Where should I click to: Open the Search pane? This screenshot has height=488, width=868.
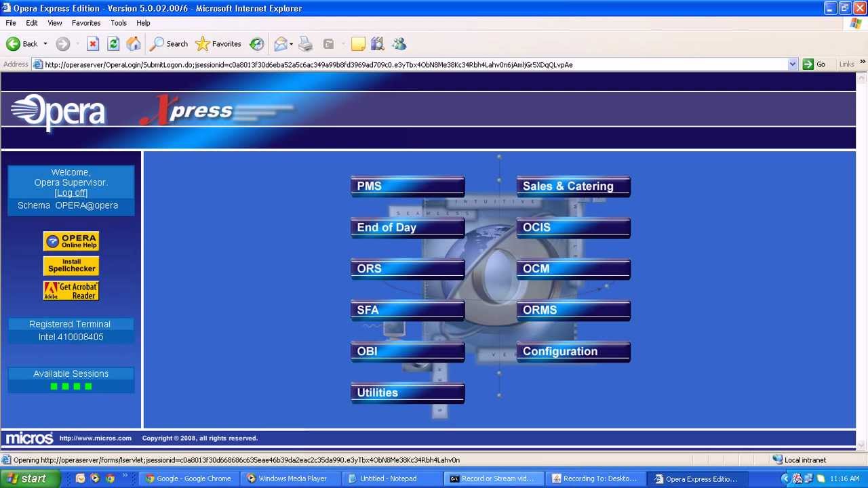tap(169, 44)
